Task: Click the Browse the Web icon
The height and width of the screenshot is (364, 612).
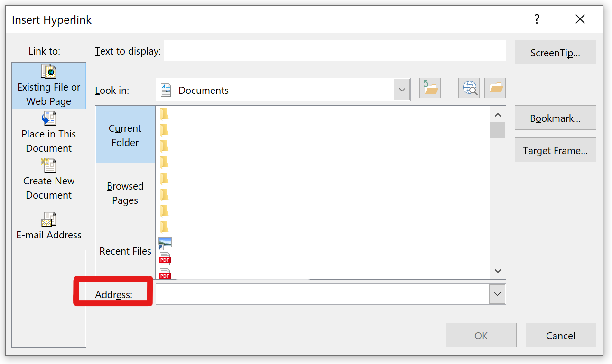Action: [469, 88]
